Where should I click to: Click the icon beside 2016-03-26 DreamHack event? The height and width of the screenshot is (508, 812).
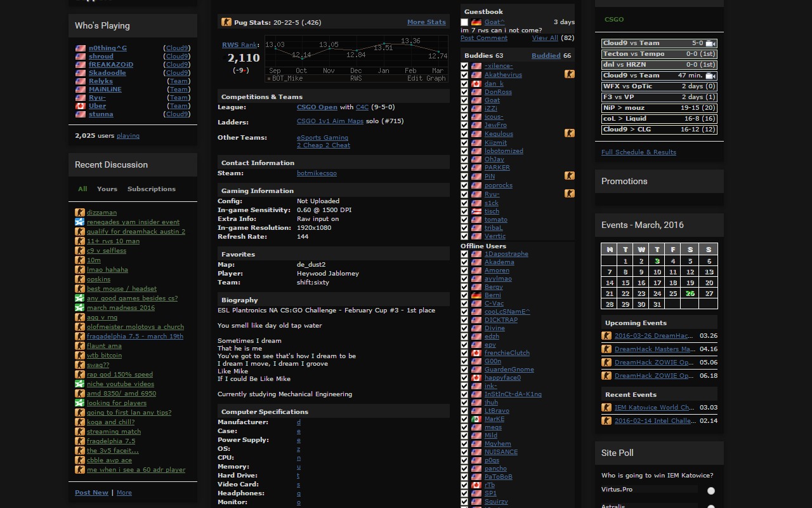coord(606,336)
